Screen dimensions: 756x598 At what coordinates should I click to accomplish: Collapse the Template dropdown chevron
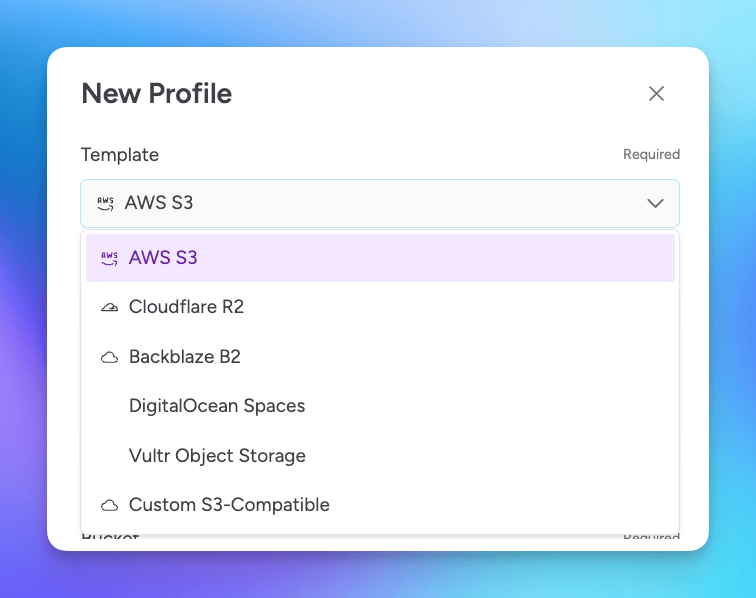tap(655, 203)
